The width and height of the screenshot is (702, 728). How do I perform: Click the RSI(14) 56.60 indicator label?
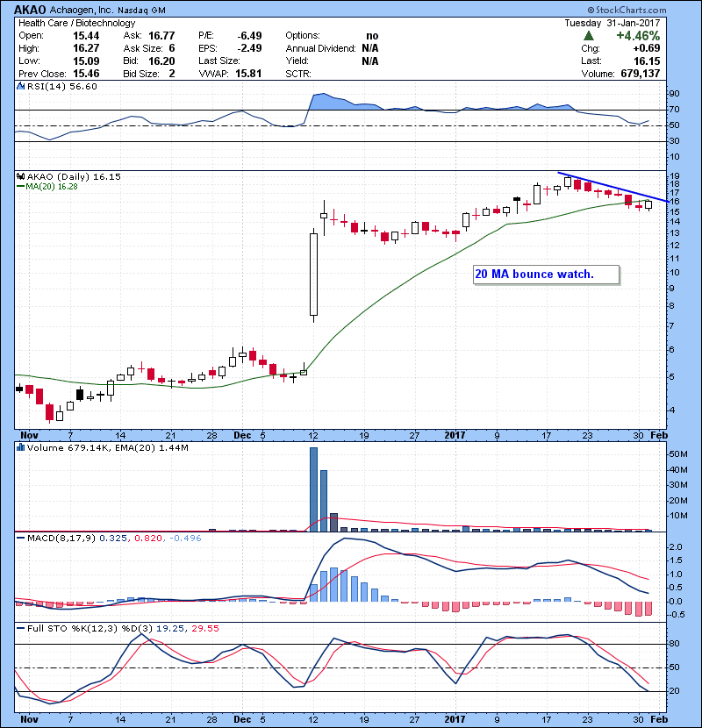(x=61, y=86)
